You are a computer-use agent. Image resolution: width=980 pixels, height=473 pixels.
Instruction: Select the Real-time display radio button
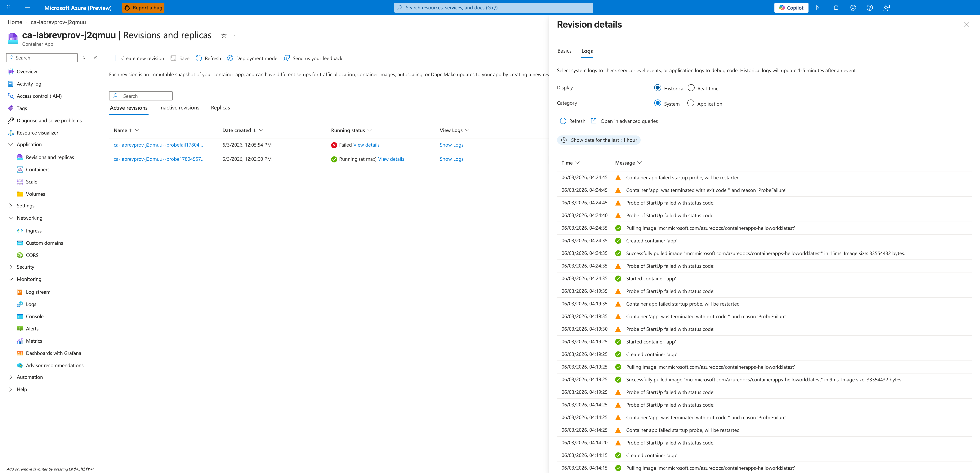(x=691, y=88)
